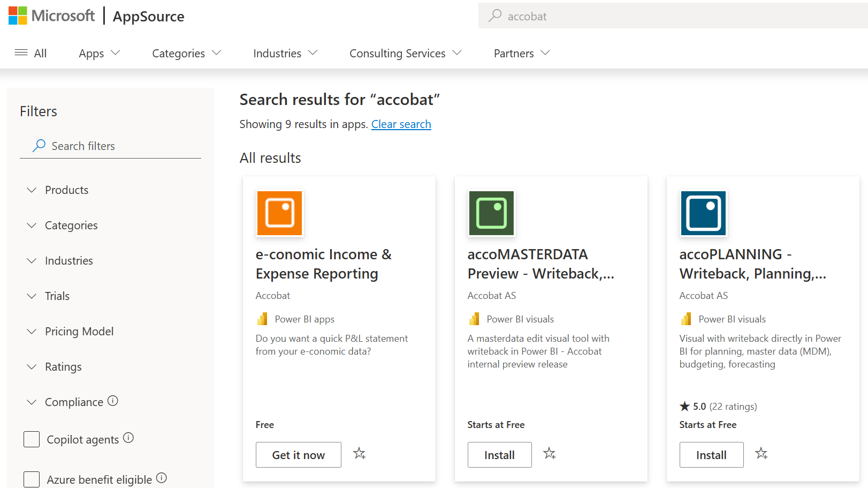This screenshot has width=868, height=488.
Task: Open the All hamburger menu icon
Action: tap(21, 52)
